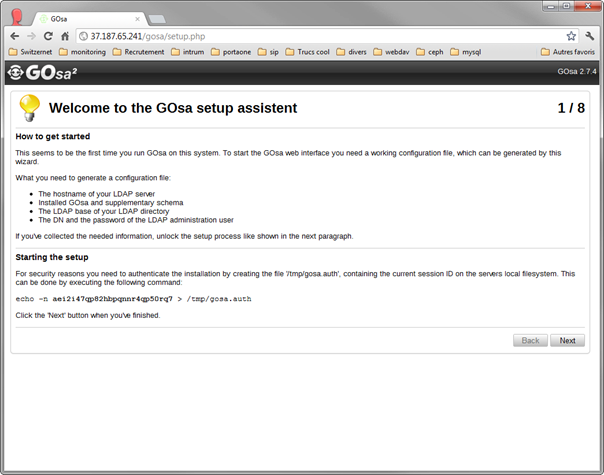
Task: Open the sip bookmarks folder
Action: pos(268,52)
